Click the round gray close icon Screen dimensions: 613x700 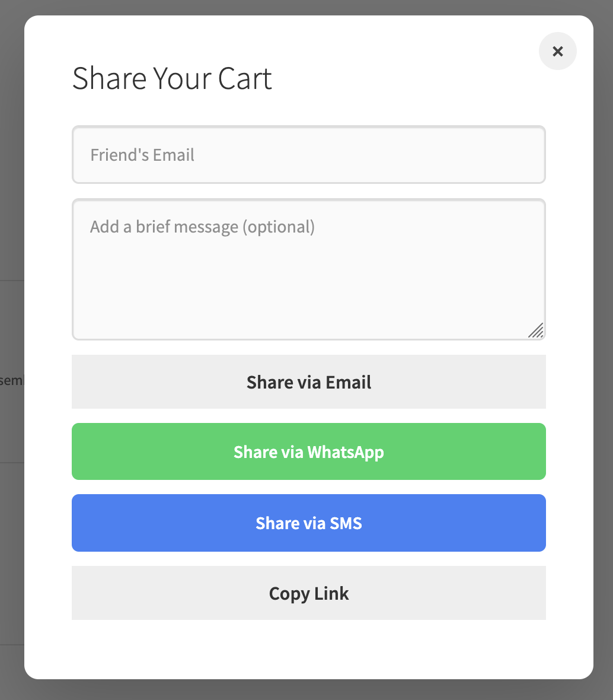557,52
